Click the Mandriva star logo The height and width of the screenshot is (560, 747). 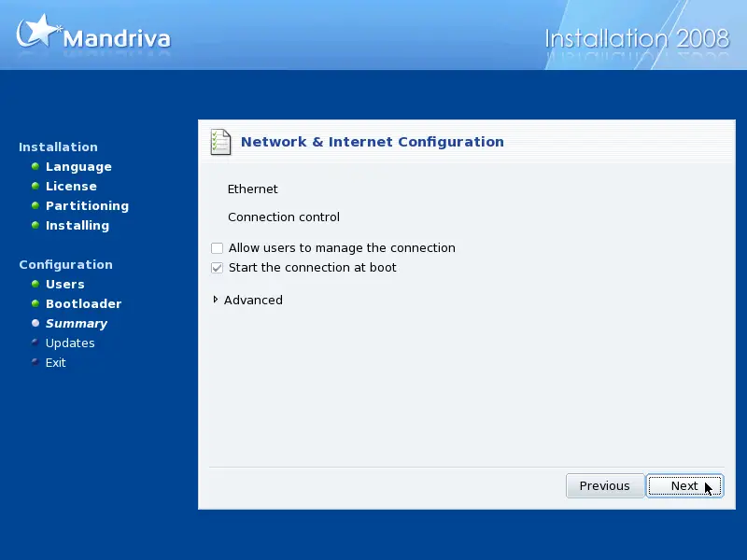pos(38,32)
